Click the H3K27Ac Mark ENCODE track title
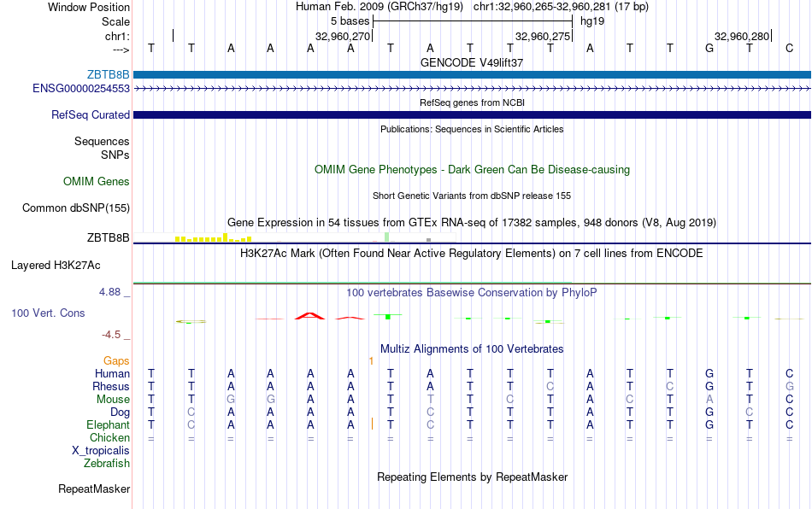The height and width of the screenshot is (509, 812). coord(472,254)
